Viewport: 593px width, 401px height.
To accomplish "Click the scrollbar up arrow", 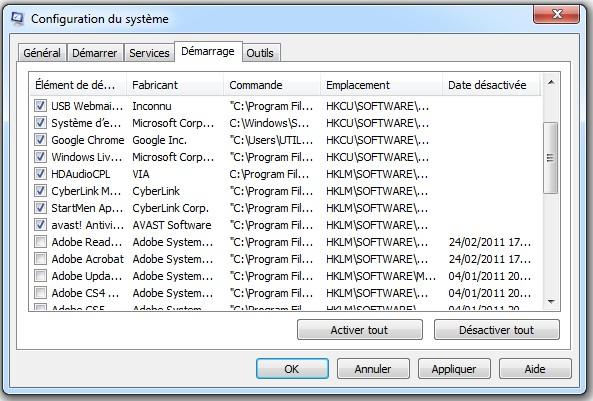I will pos(551,82).
